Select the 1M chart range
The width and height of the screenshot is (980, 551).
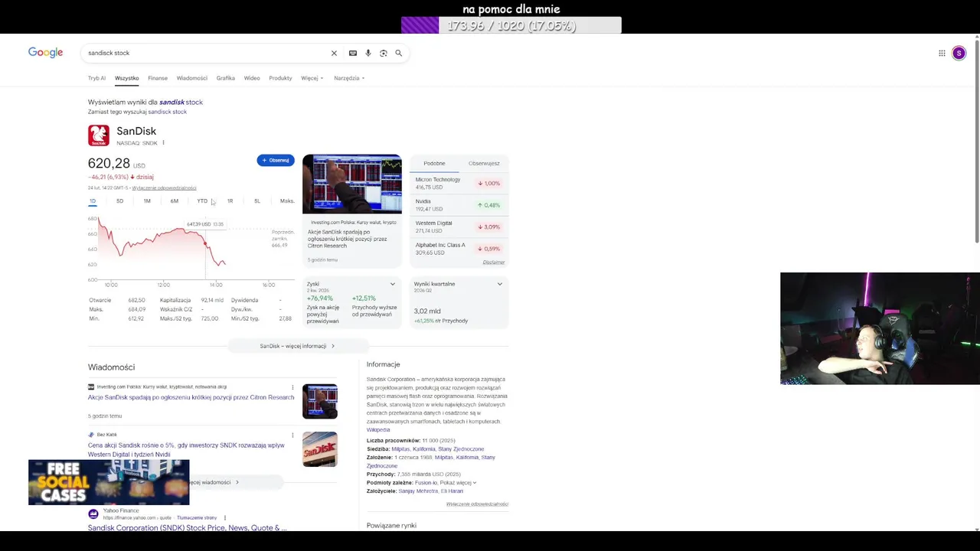147,201
